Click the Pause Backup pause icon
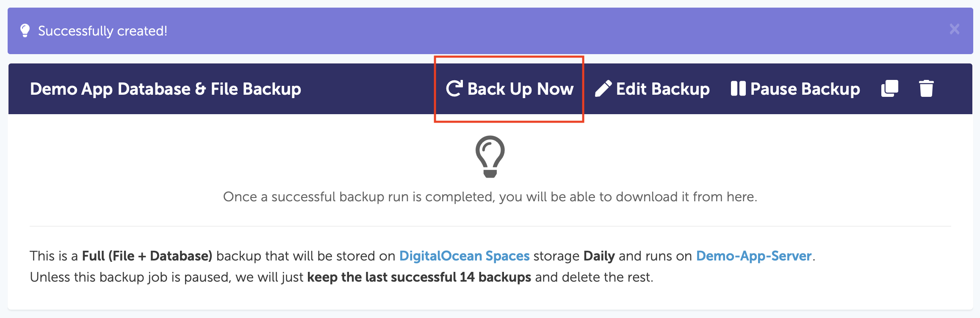The image size is (980, 318). coord(738,89)
